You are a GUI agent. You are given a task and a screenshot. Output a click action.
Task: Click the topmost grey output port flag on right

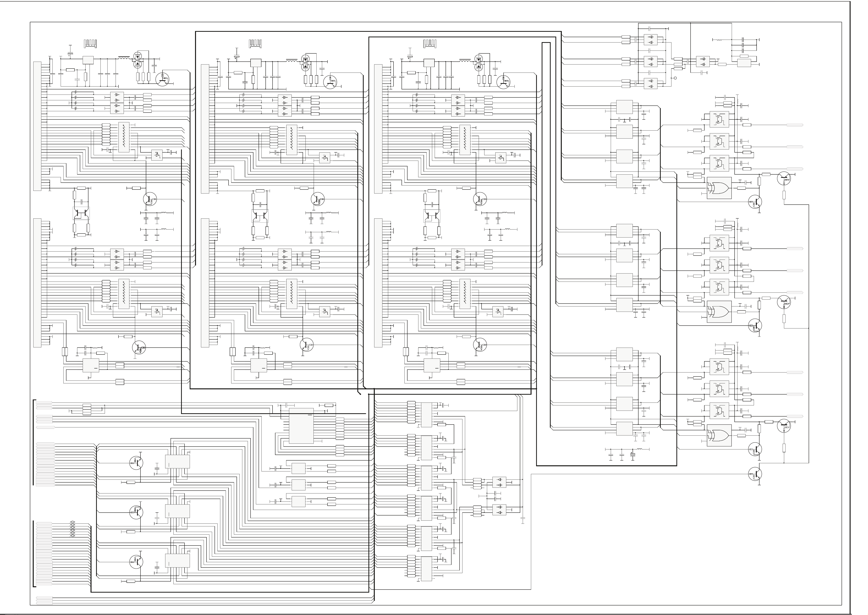pyautogui.click(x=795, y=125)
